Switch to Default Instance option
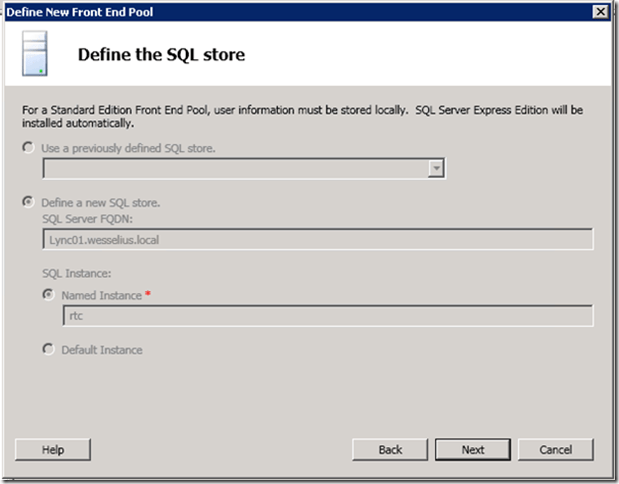This screenshot has width=619, height=484. (x=49, y=350)
